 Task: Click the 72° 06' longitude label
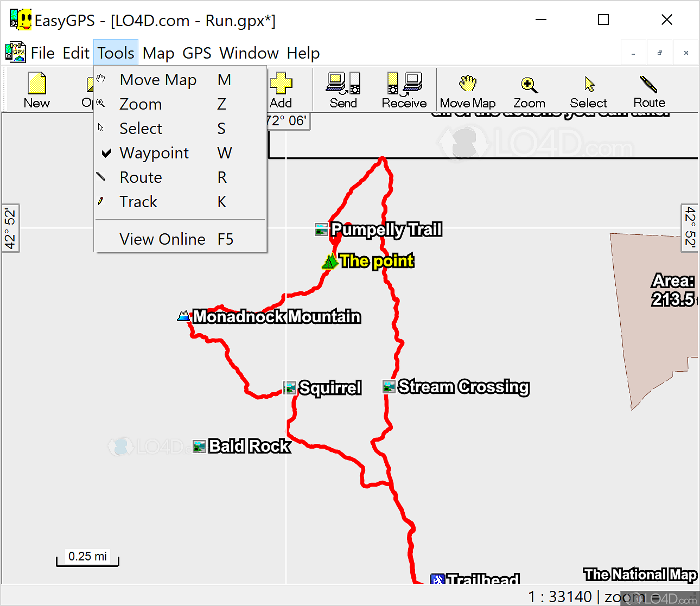point(288,121)
